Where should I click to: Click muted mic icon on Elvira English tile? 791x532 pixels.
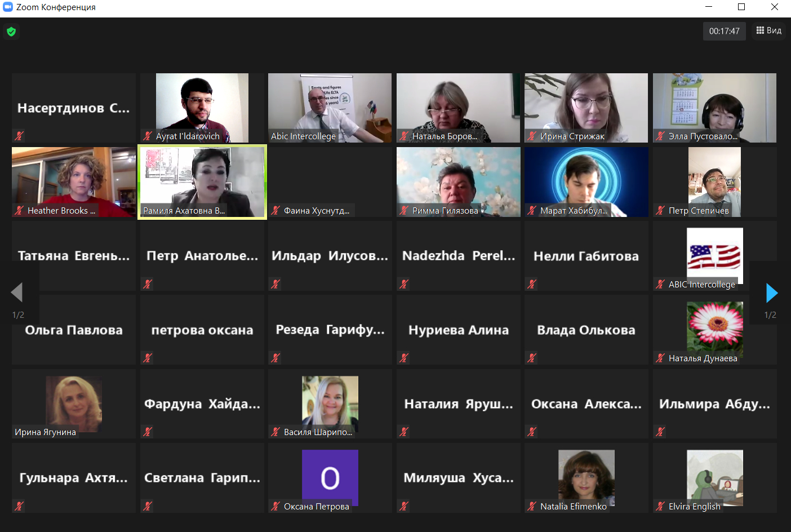click(x=660, y=506)
